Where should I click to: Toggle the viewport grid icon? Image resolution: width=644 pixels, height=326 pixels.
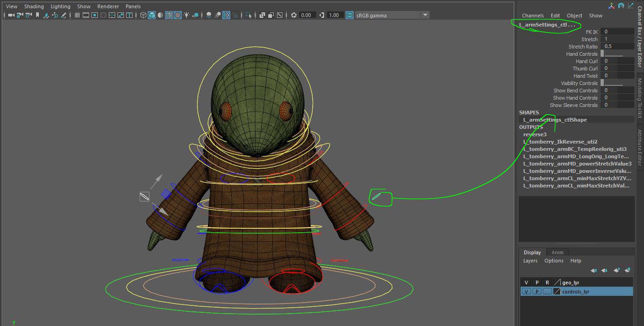[x=77, y=15]
